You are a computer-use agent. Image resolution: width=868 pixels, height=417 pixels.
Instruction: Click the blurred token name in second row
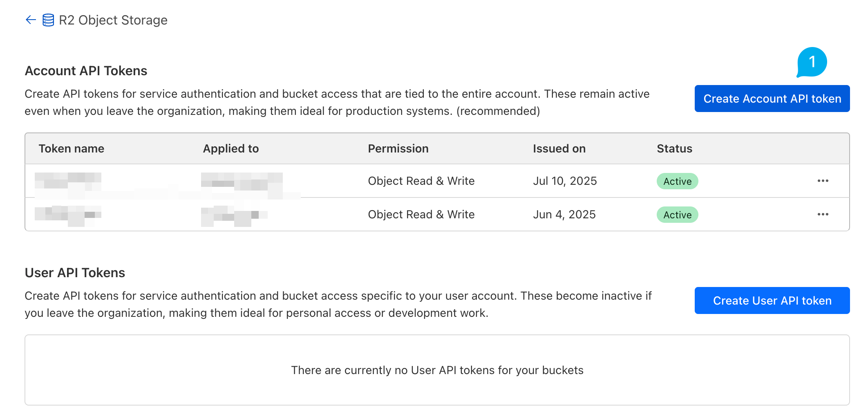tap(68, 215)
